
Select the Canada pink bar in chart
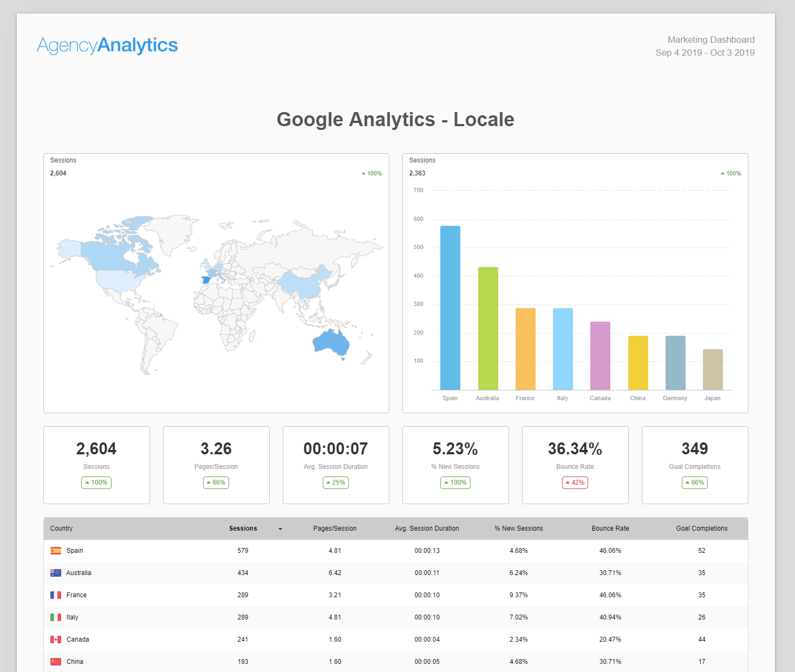click(x=600, y=356)
